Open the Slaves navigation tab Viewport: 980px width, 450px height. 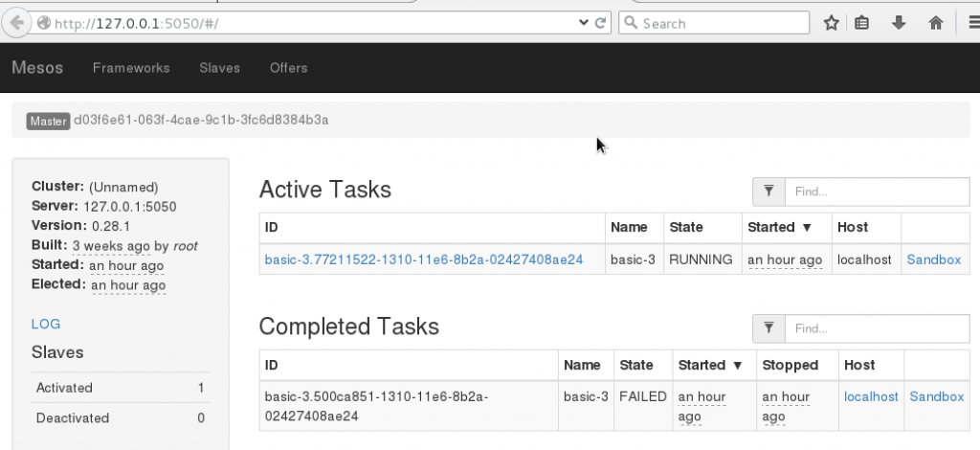(219, 68)
